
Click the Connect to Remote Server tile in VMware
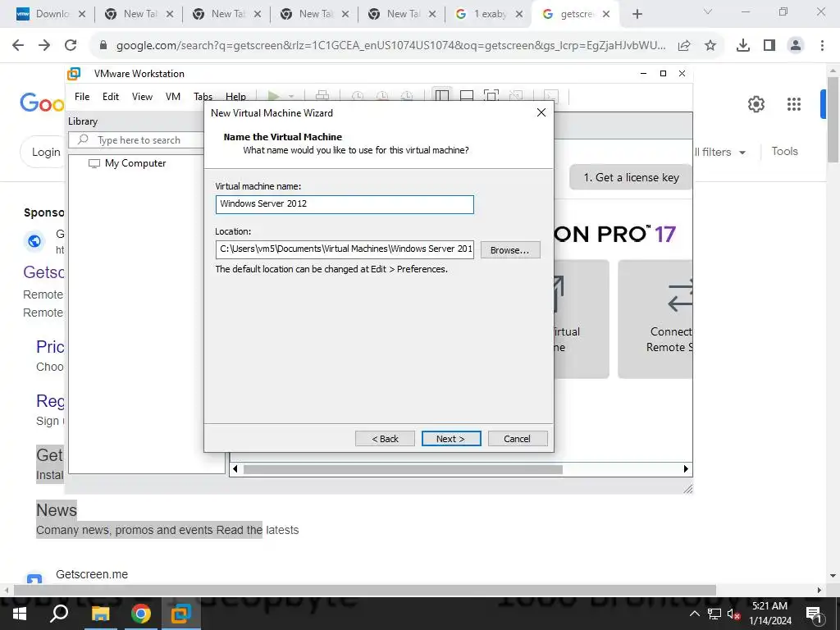tap(655, 319)
